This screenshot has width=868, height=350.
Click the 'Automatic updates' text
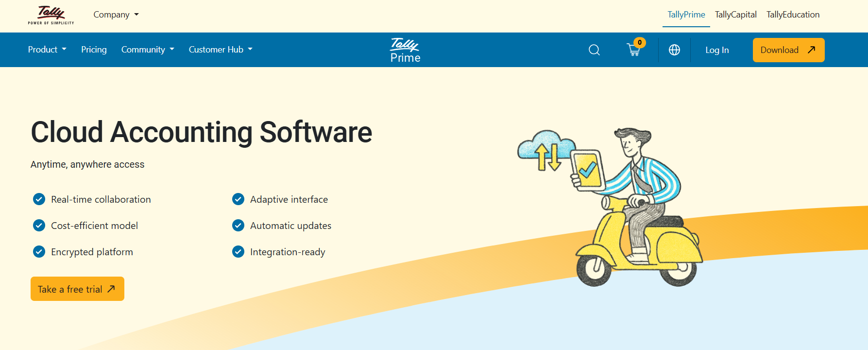290,226
